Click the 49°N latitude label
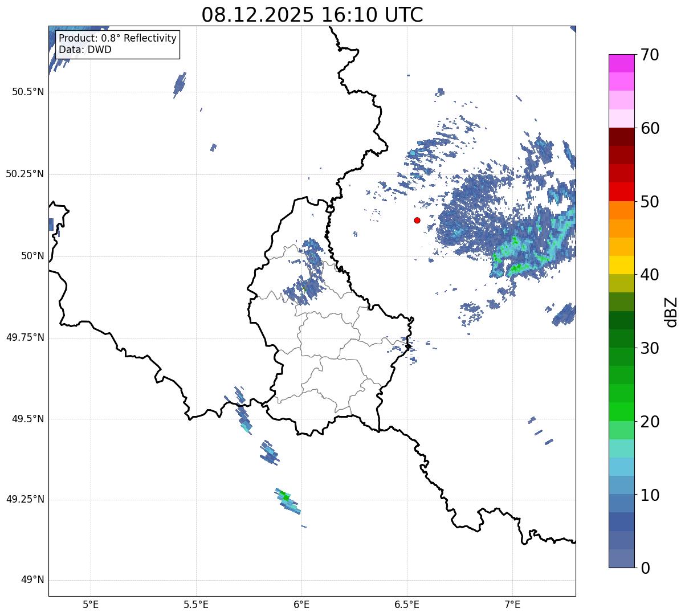This screenshot has width=685, height=616. [x=32, y=580]
